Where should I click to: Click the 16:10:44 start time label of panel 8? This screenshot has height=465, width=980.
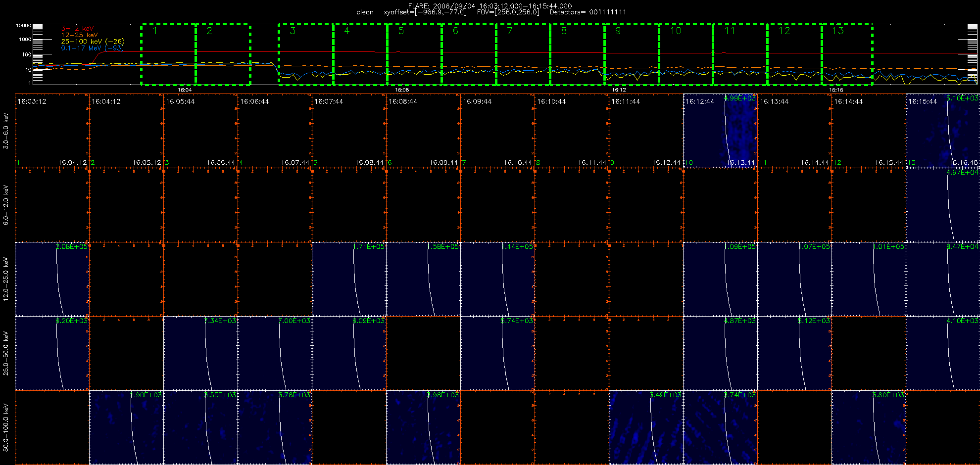(551, 101)
